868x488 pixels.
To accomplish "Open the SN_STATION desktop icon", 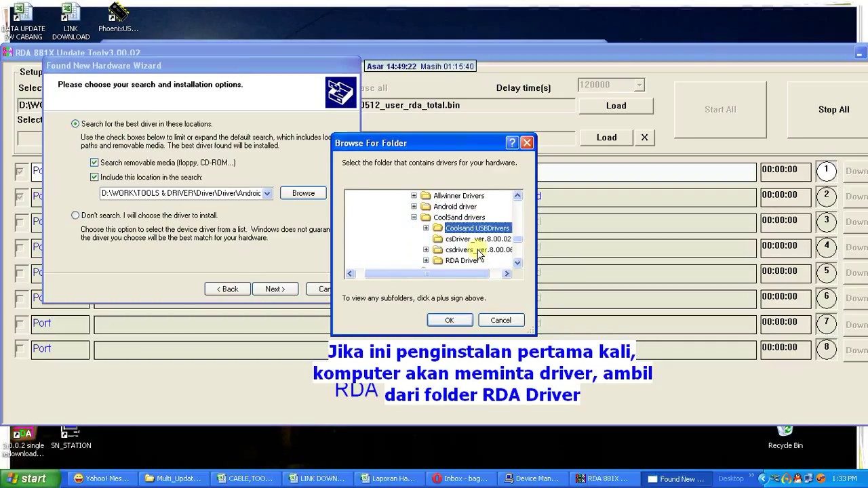I will pyautogui.click(x=71, y=437).
